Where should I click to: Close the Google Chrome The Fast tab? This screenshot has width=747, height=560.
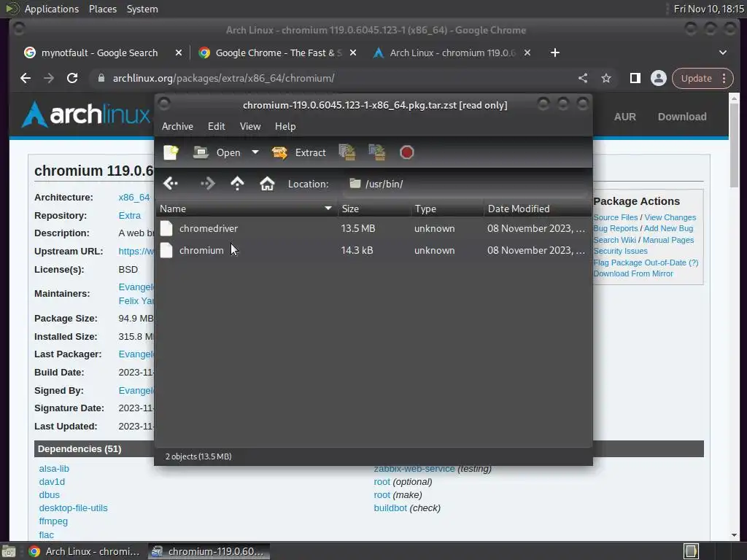point(353,52)
